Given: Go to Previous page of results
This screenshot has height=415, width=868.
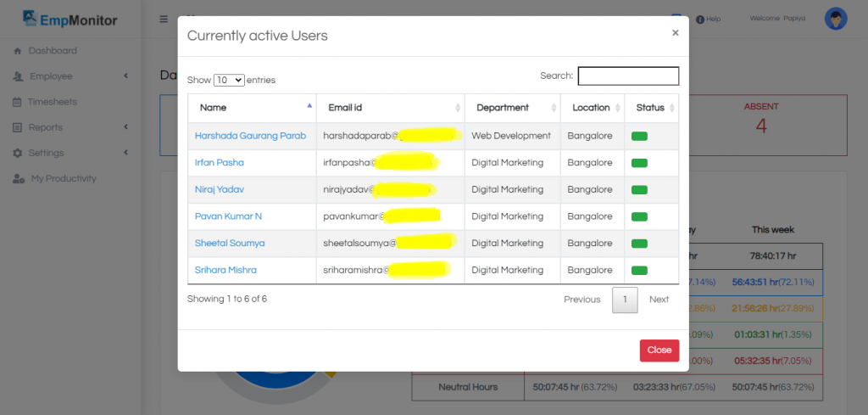Looking at the screenshot, I should 581,300.
